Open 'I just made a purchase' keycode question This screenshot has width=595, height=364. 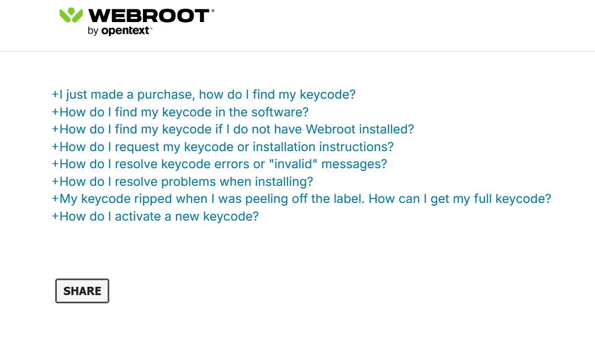pyautogui.click(x=207, y=95)
